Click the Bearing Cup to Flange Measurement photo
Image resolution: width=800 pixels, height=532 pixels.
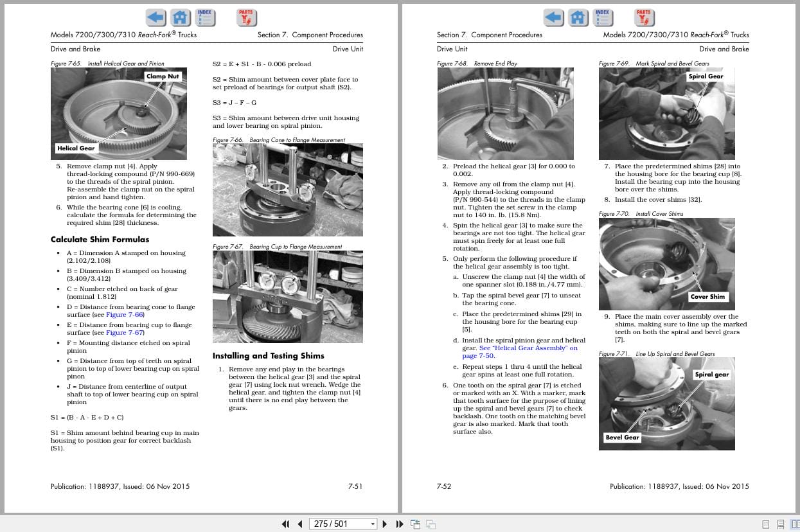(287, 297)
